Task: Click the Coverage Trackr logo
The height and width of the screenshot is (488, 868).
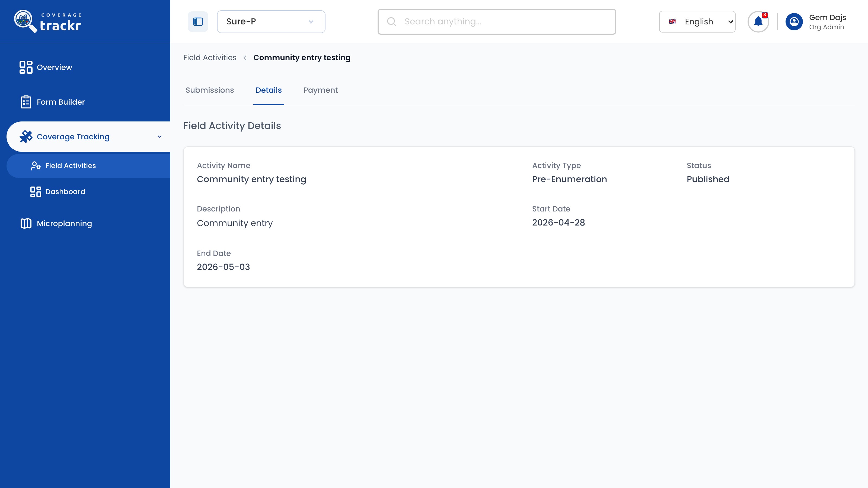Action: tap(47, 22)
